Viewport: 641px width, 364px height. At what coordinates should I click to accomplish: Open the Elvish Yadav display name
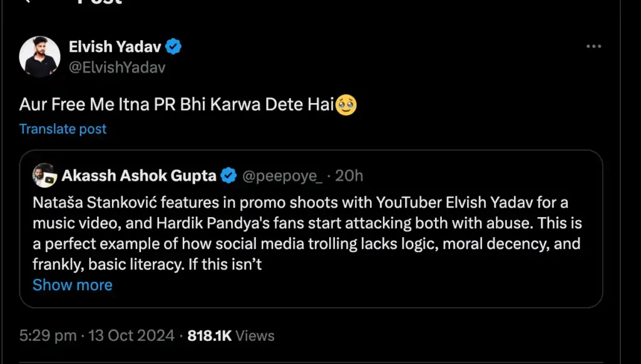click(x=115, y=46)
